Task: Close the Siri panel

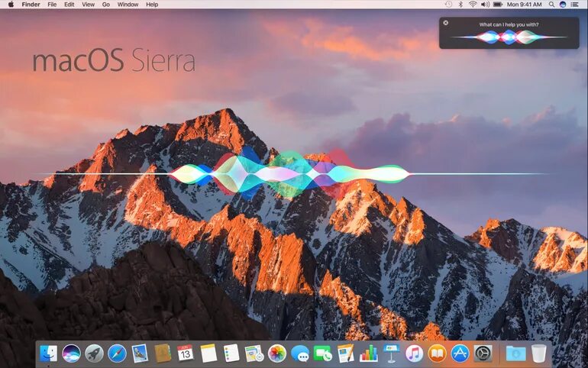Action: [445, 23]
